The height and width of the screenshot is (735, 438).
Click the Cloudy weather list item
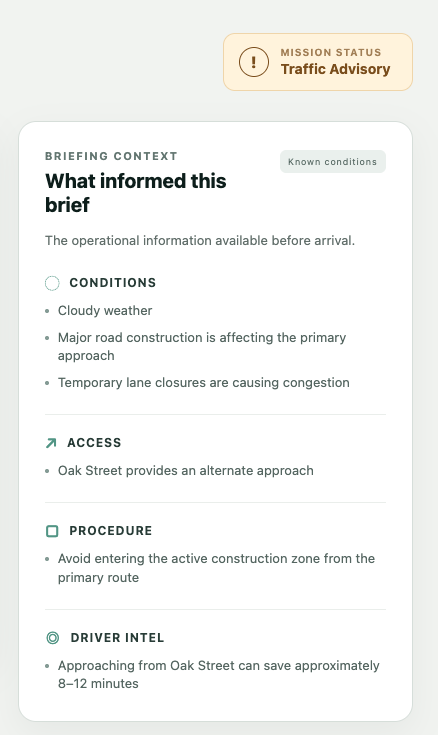(105, 310)
